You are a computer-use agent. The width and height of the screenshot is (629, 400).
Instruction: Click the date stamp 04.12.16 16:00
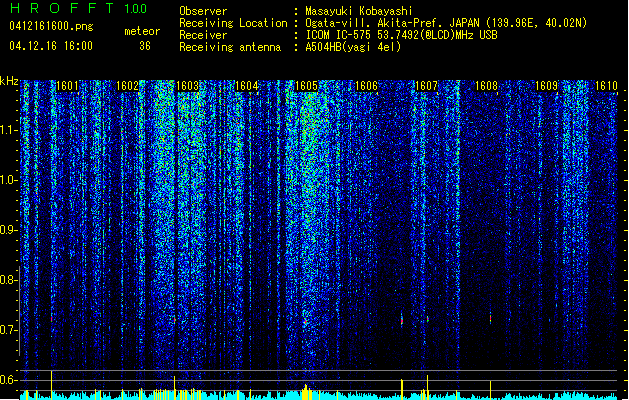pos(51,46)
